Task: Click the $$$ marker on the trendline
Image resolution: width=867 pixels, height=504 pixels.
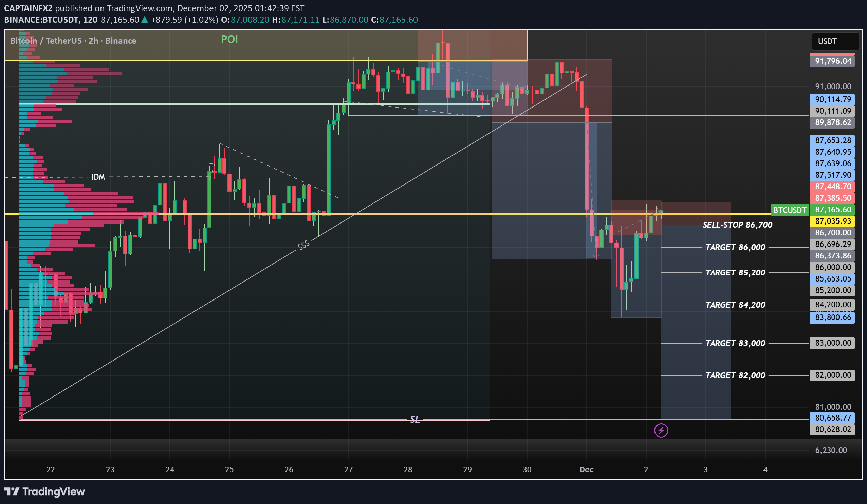Action: [x=303, y=245]
